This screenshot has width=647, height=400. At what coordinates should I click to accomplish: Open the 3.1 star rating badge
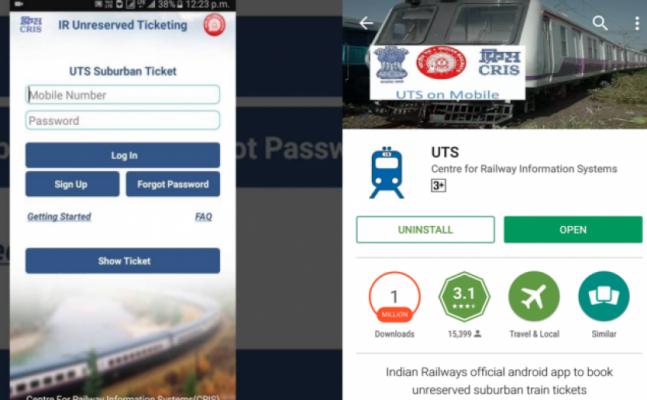[x=464, y=297]
